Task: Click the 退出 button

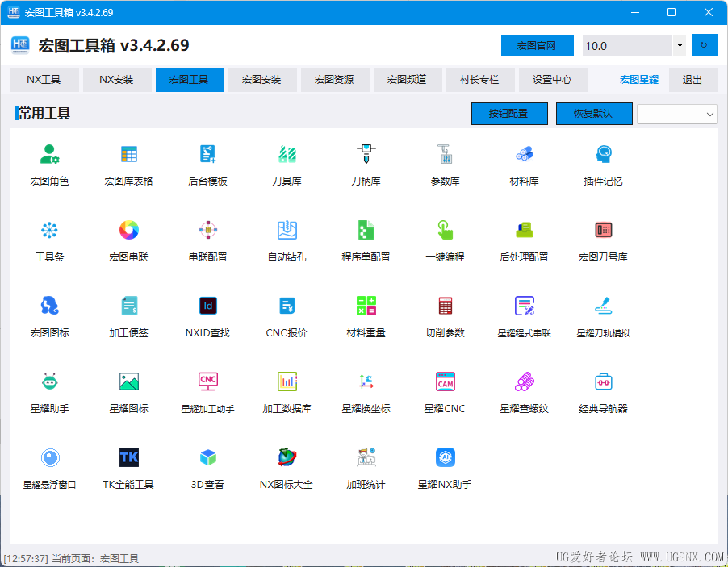Action: [x=692, y=80]
